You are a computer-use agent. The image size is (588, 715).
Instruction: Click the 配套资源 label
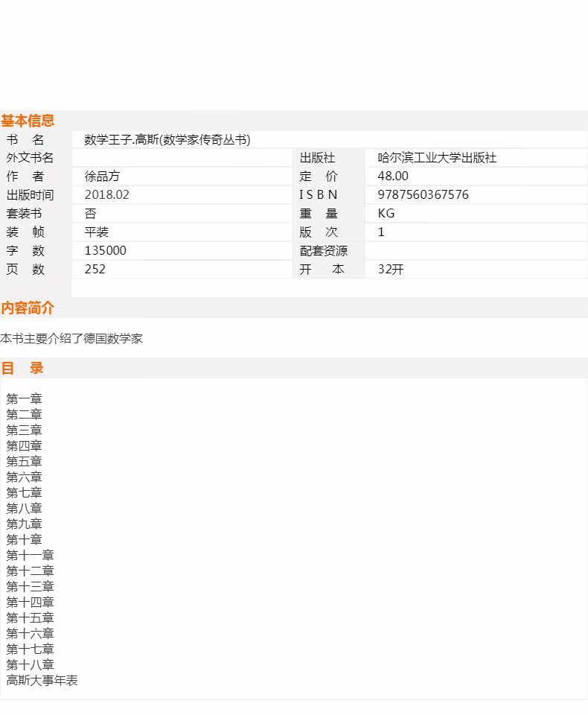[323, 250]
